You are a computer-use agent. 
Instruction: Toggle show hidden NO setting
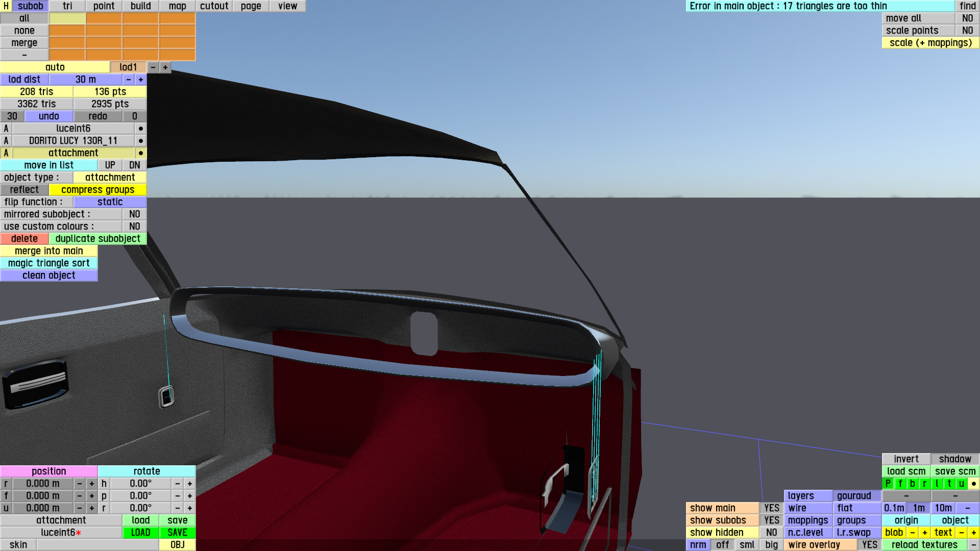(x=771, y=533)
